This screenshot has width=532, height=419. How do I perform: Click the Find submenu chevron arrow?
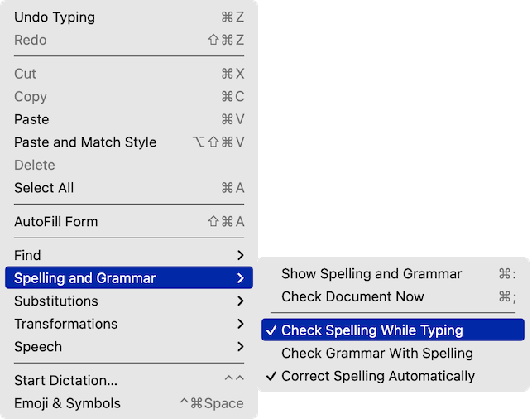[x=240, y=256]
